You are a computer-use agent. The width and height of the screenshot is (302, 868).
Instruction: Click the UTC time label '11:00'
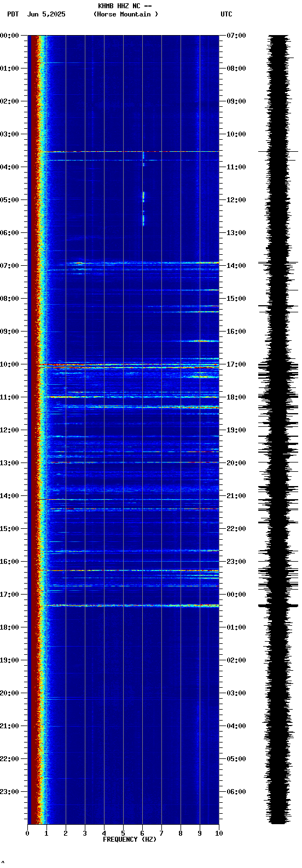[x=236, y=167]
